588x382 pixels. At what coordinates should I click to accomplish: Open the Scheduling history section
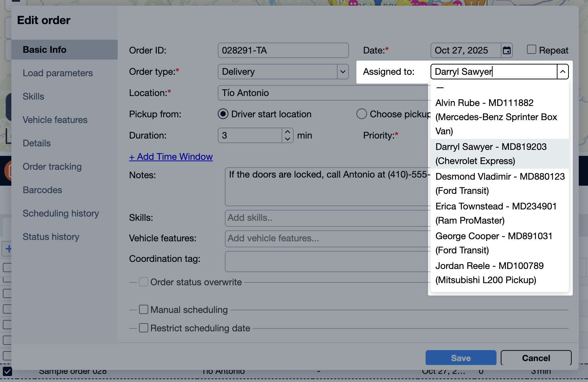tap(61, 213)
